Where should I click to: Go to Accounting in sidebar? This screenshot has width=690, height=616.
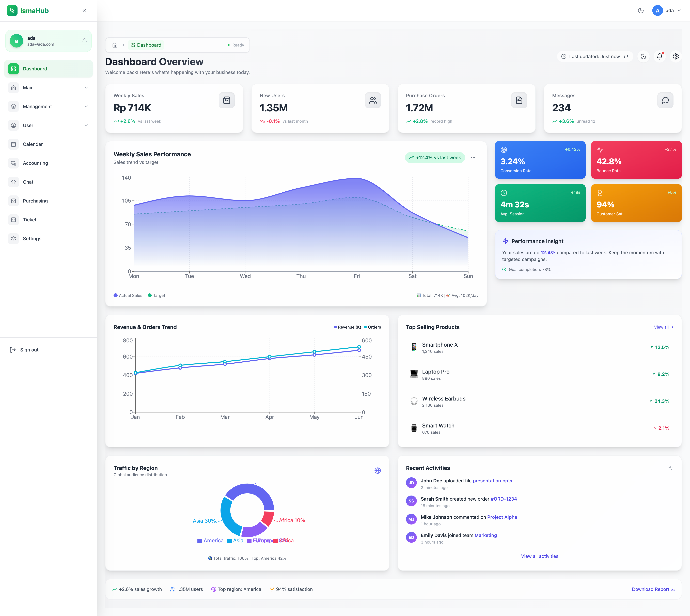[x=35, y=163]
